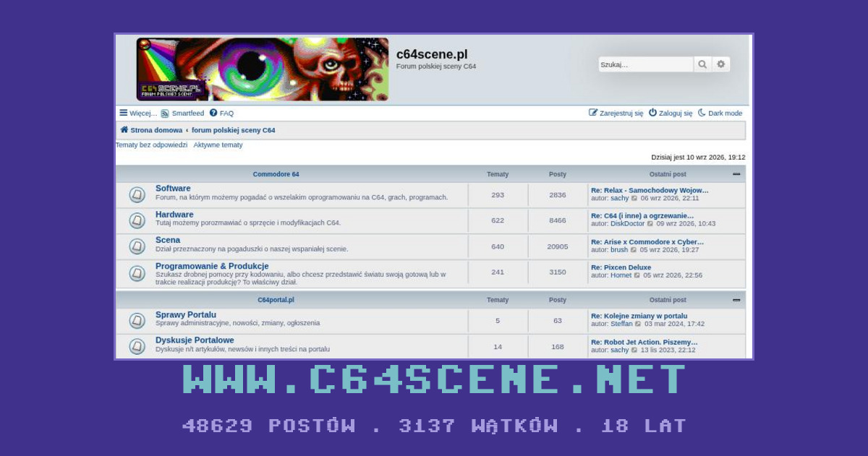The height and width of the screenshot is (456, 868).
Task: Show Tematy bez odpowiedzi
Action: point(151,145)
